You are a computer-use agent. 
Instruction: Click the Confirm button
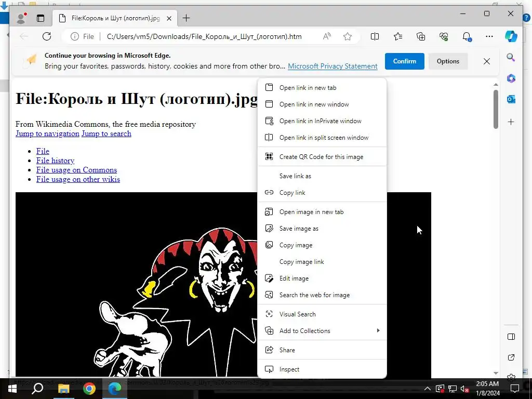404,61
